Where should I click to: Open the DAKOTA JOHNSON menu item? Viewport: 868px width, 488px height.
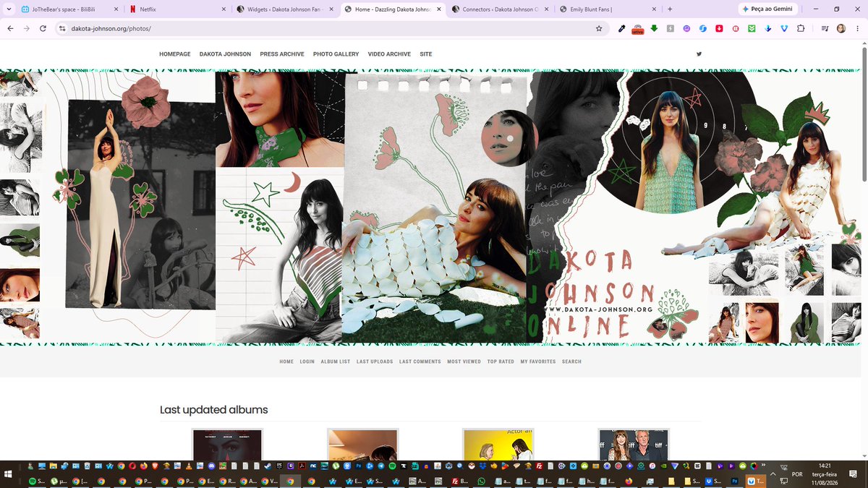pos(225,54)
